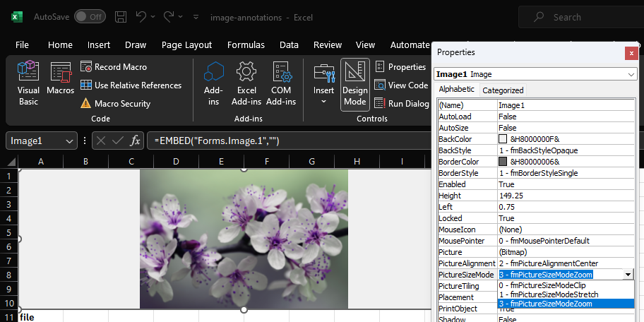Switch to the Categorized tab
Image resolution: width=644 pixels, height=322 pixels.
click(x=503, y=90)
